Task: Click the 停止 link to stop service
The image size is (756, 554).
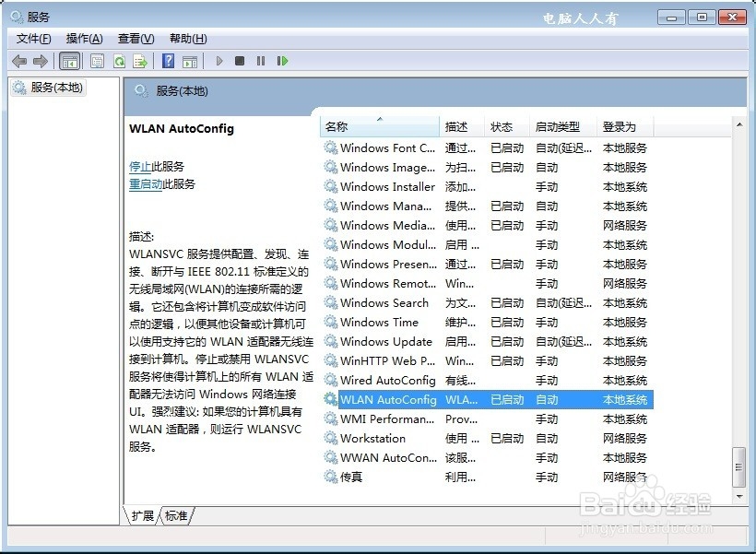Action: pyautogui.click(x=140, y=167)
